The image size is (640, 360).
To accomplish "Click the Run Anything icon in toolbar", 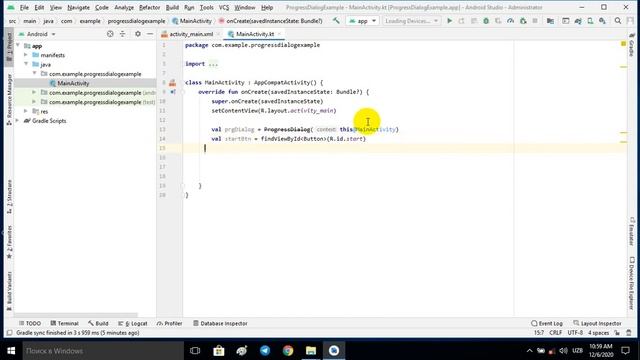I will tap(565, 20).
